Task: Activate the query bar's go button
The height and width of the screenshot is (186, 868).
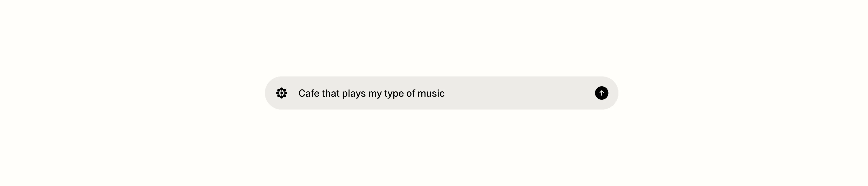Action: click(601, 93)
